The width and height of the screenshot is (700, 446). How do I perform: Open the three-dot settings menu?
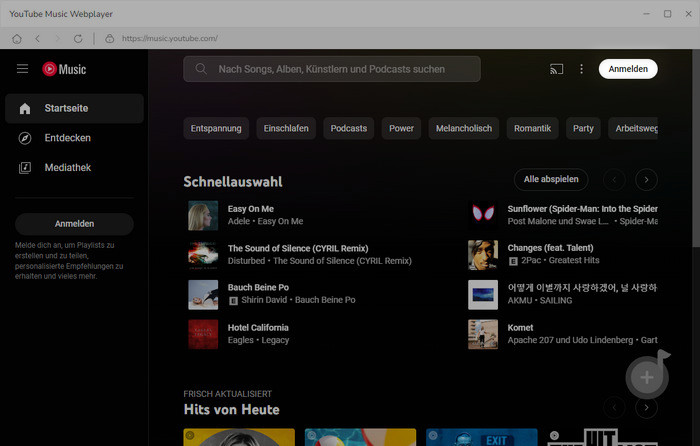click(x=581, y=69)
